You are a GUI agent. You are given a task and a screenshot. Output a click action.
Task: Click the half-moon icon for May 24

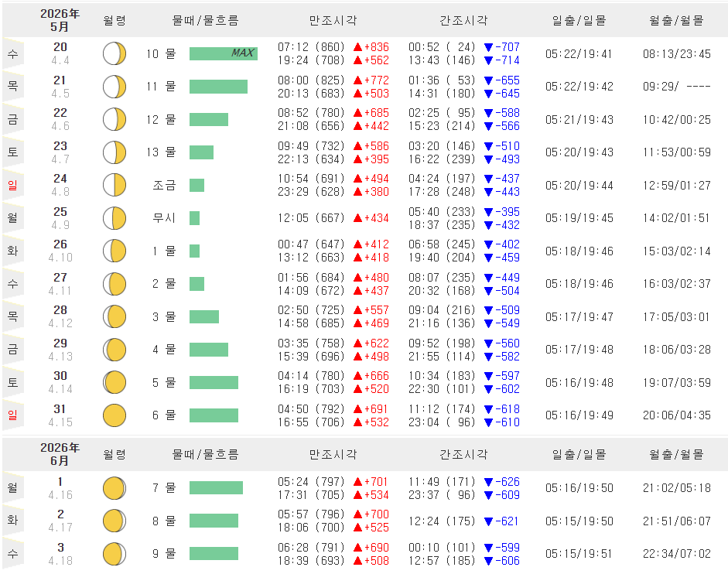tap(114, 185)
